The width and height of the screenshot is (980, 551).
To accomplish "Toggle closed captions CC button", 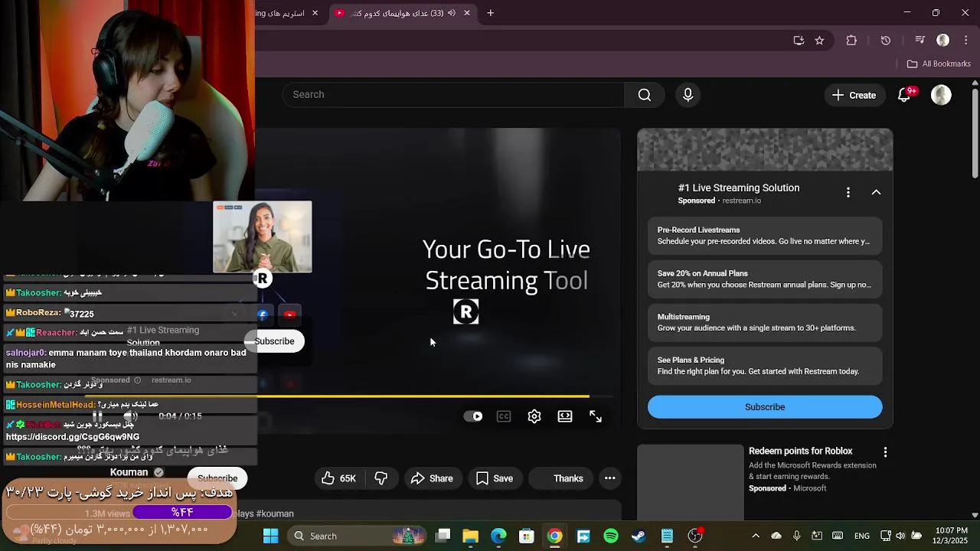I will pyautogui.click(x=504, y=416).
